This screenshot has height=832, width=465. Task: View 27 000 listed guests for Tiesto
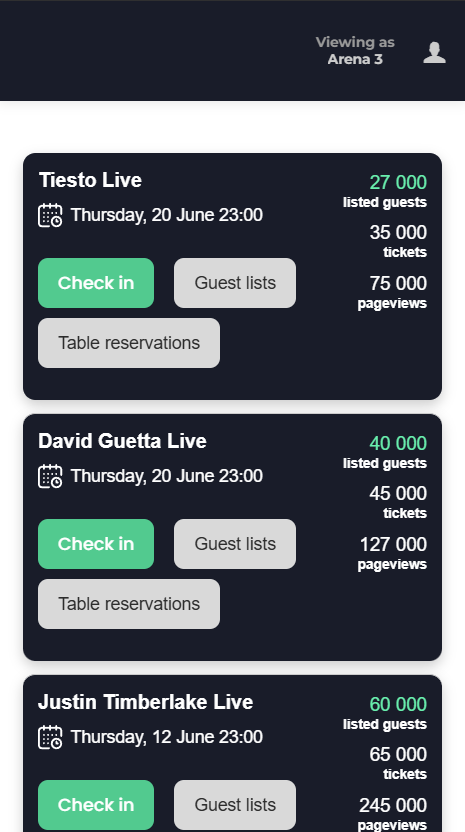pos(385,190)
